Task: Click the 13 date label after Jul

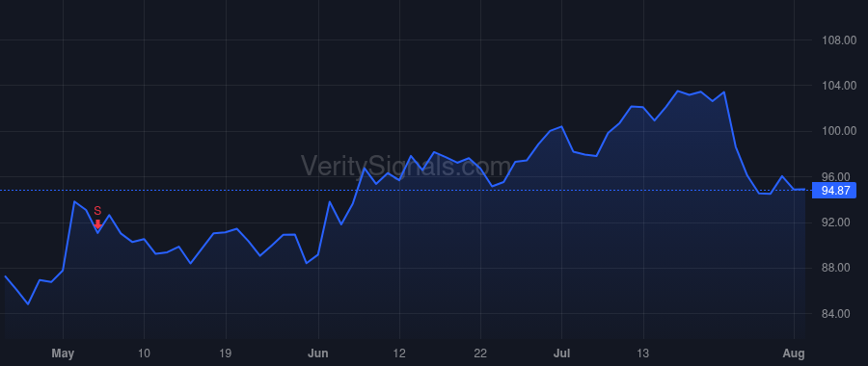Action: pyautogui.click(x=643, y=353)
